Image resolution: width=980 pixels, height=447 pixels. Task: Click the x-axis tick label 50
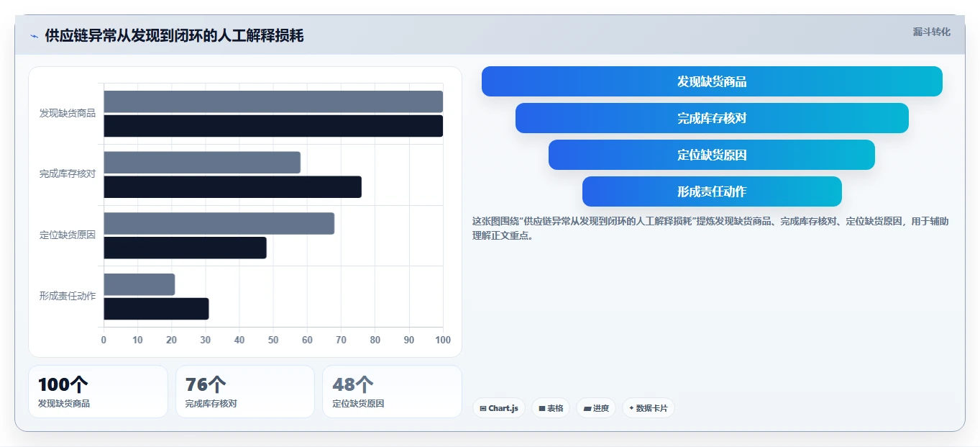[273, 340]
